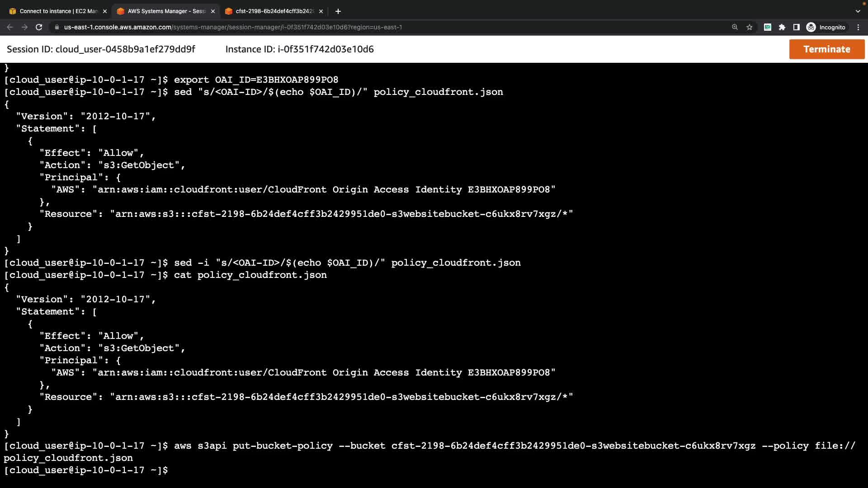Click the Incognito profile indicator
This screenshot has width=868, height=488.
point(826,27)
